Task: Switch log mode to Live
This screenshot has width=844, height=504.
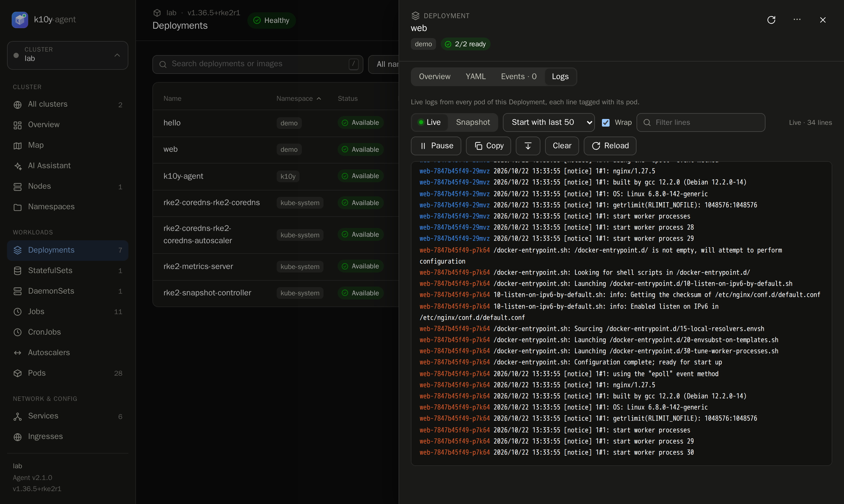Action: coord(429,122)
